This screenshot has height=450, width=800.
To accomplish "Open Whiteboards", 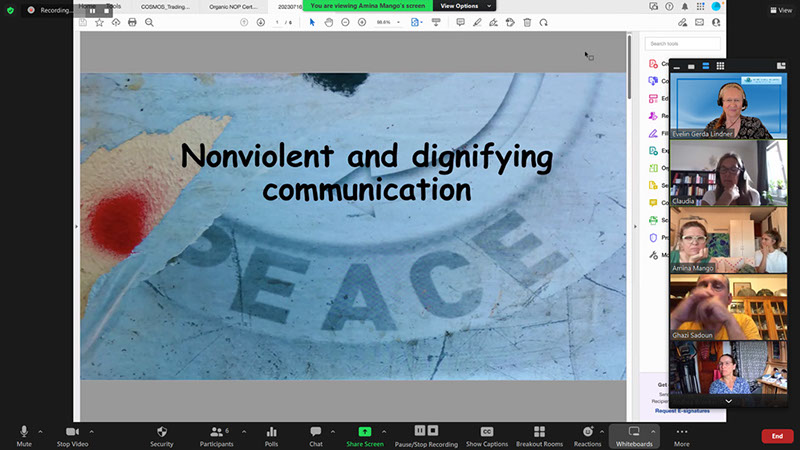I will click(x=634, y=436).
